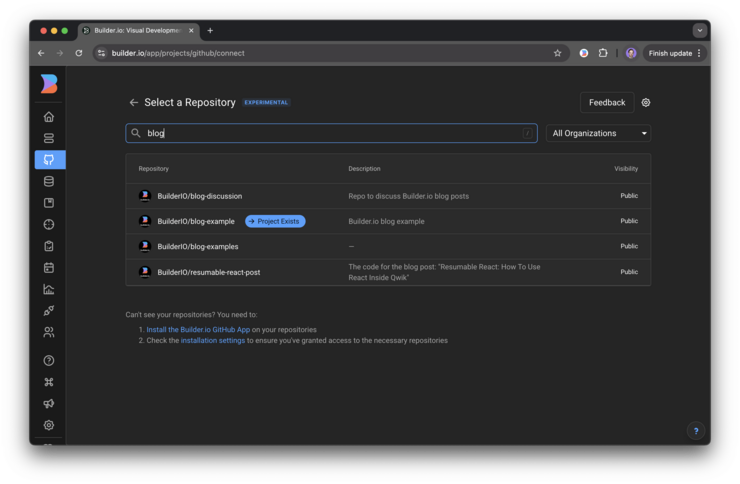
Task: Select BuilderIO/resumable-react-post repository
Action: coord(209,272)
